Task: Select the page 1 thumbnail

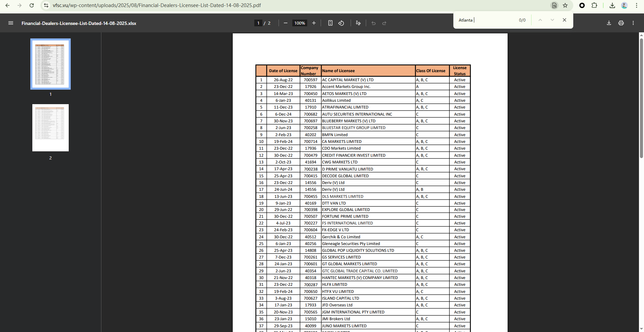Action: [51, 64]
